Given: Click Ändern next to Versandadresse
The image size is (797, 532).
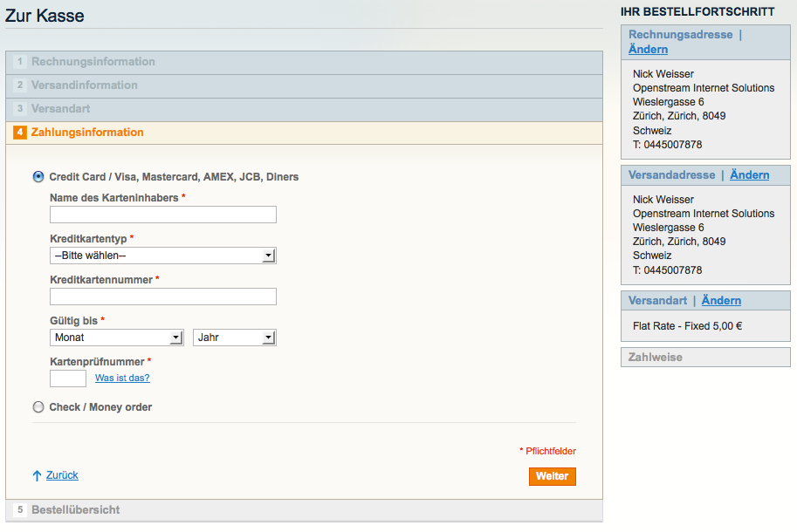Looking at the screenshot, I should 749,175.
